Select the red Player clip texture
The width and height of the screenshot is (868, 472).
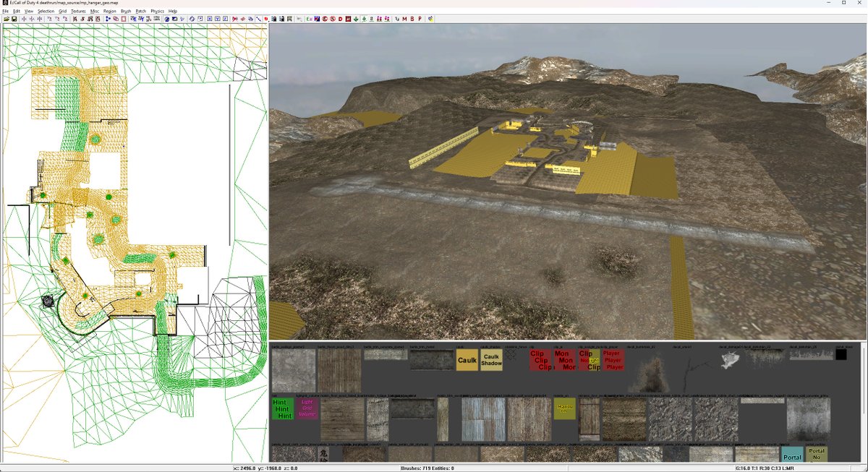613,360
